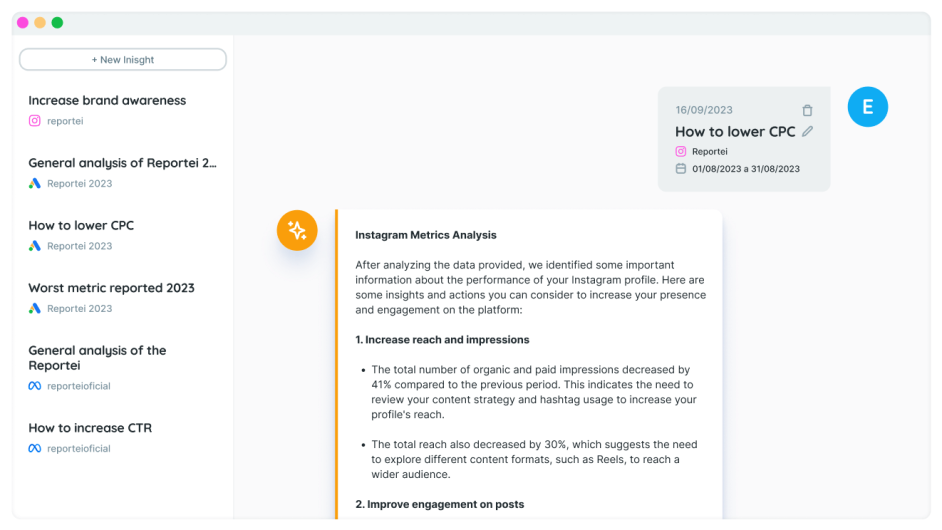The width and height of the screenshot is (942, 530).
Task: Click the Instagram Metrics Analysis heading
Action: 426,235
